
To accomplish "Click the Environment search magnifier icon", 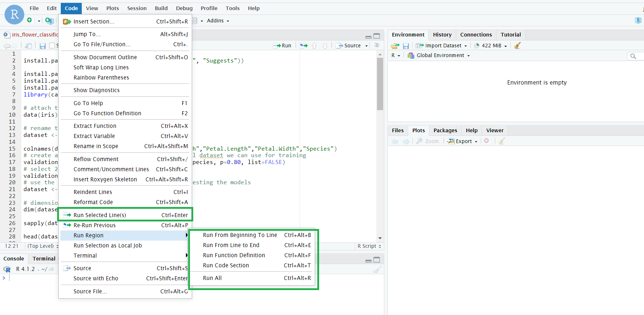I will [x=633, y=56].
